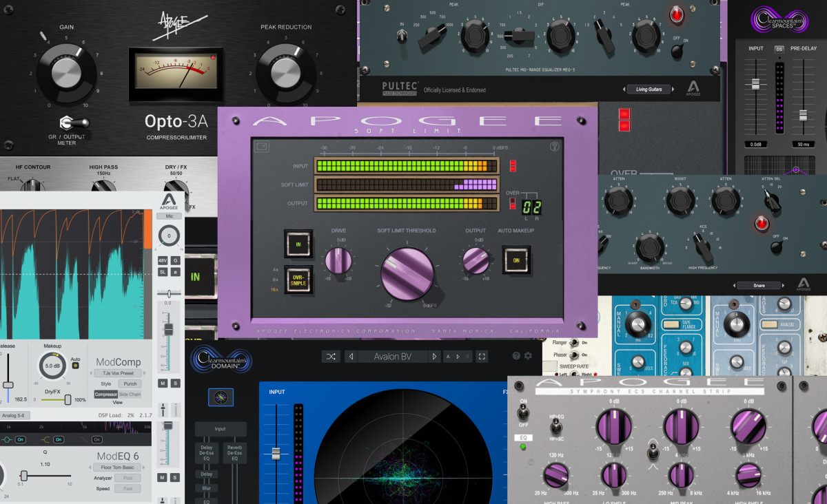Switch to the Side Chain view tab
This screenshot has height=504, width=827.
coord(130,395)
